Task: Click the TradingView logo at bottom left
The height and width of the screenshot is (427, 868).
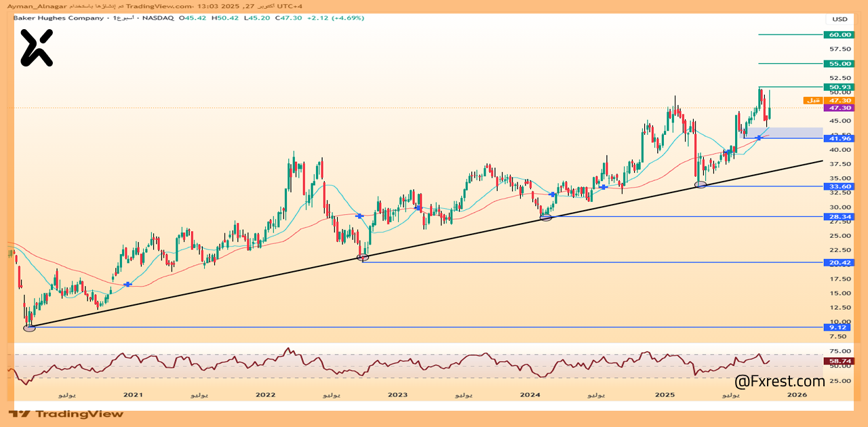Action: (66, 413)
